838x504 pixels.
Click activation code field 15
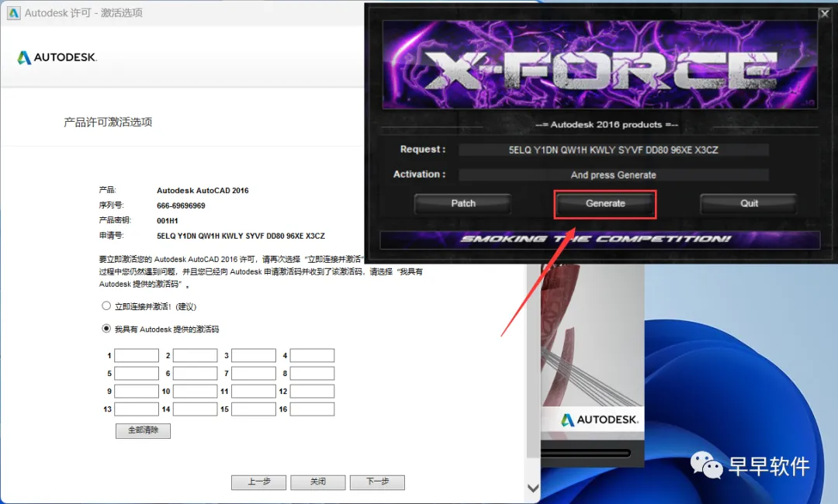tap(253, 409)
